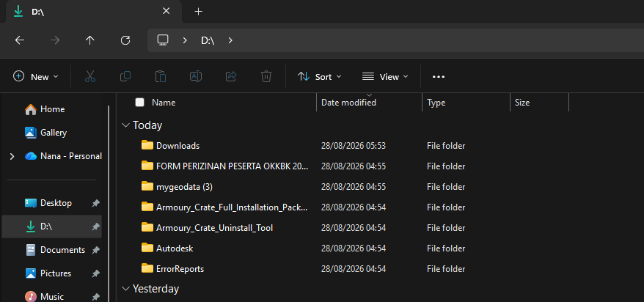Open Gallery in navigation pane

54,133
